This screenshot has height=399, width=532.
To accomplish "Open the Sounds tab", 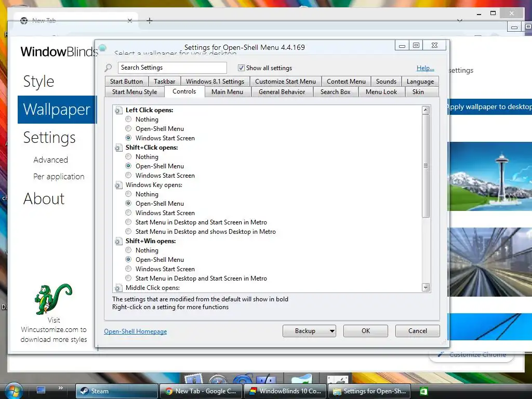I will [386, 82].
